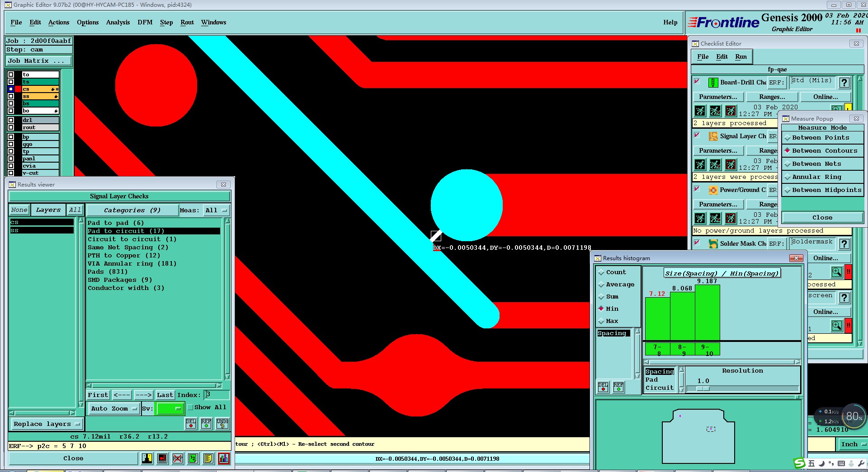Click Parameters button under Board-Drill Checks
The image size is (868, 472).
pyautogui.click(x=718, y=97)
